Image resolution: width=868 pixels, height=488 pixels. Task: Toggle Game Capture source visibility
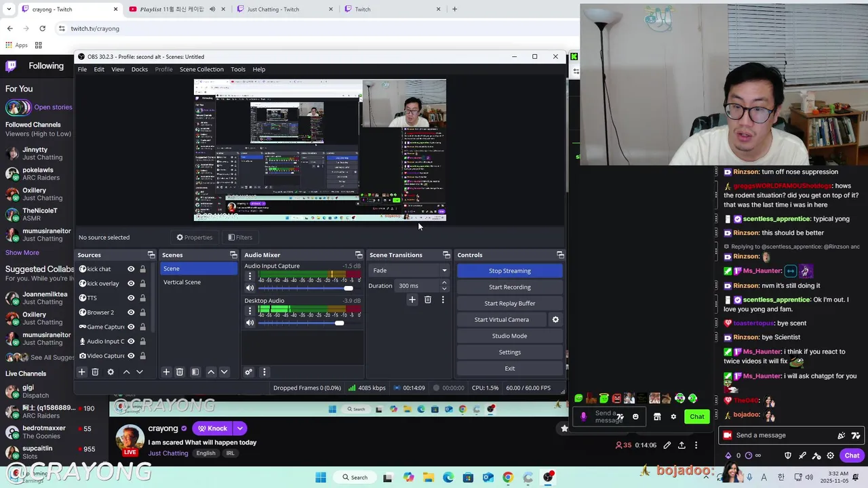click(x=131, y=327)
